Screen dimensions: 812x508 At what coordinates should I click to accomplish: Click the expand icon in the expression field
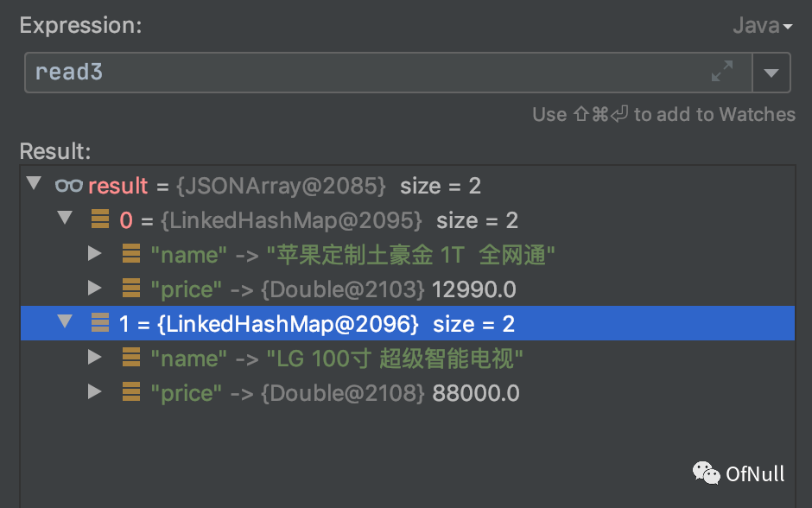tap(722, 72)
